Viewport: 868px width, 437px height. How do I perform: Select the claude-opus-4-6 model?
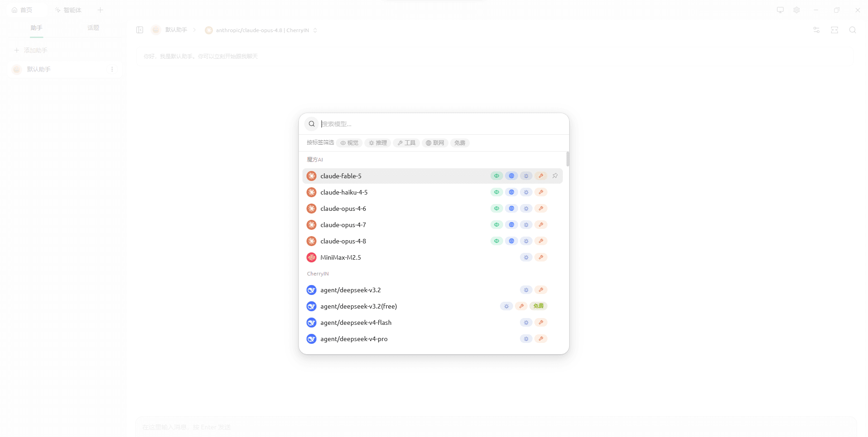tap(433, 209)
